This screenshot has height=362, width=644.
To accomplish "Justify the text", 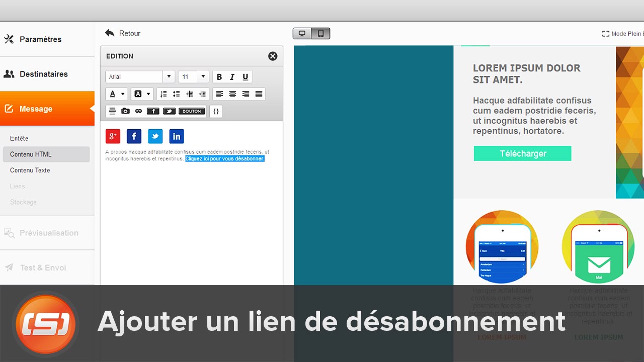I will [x=259, y=94].
